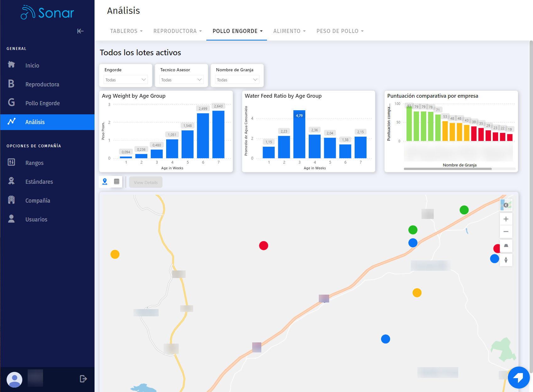The width and height of the screenshot is (533, 392).
Task: Toggle map pitch tilt control
Action: tap(506, 246)
